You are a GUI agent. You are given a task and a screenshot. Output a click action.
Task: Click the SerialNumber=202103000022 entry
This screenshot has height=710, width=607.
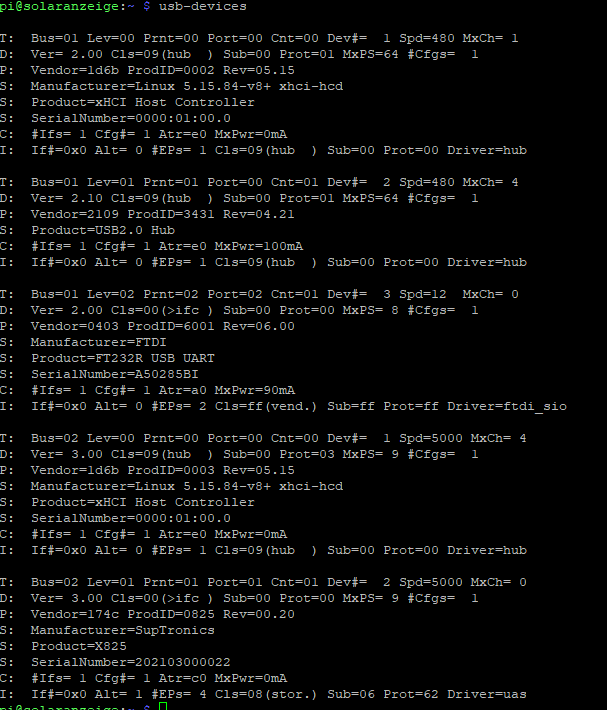point(131,662)
